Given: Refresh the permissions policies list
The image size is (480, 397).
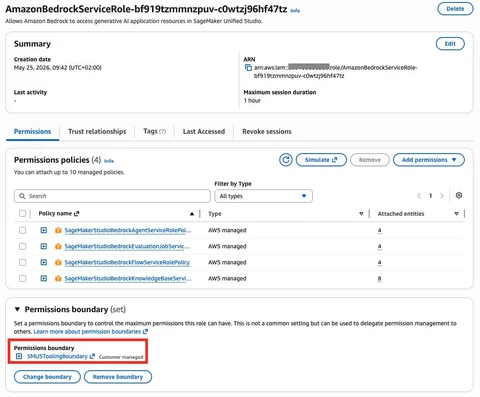Looking at the screenshot, I should 286,160.
